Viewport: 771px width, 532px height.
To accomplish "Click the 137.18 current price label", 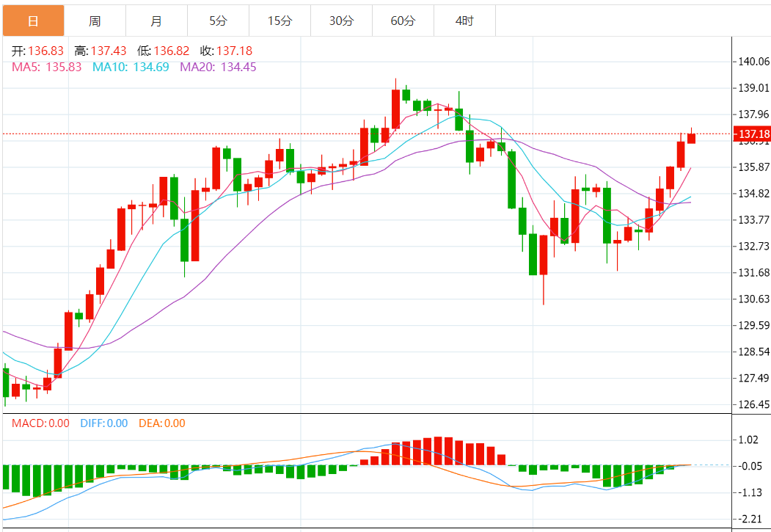I will point(753,134).
